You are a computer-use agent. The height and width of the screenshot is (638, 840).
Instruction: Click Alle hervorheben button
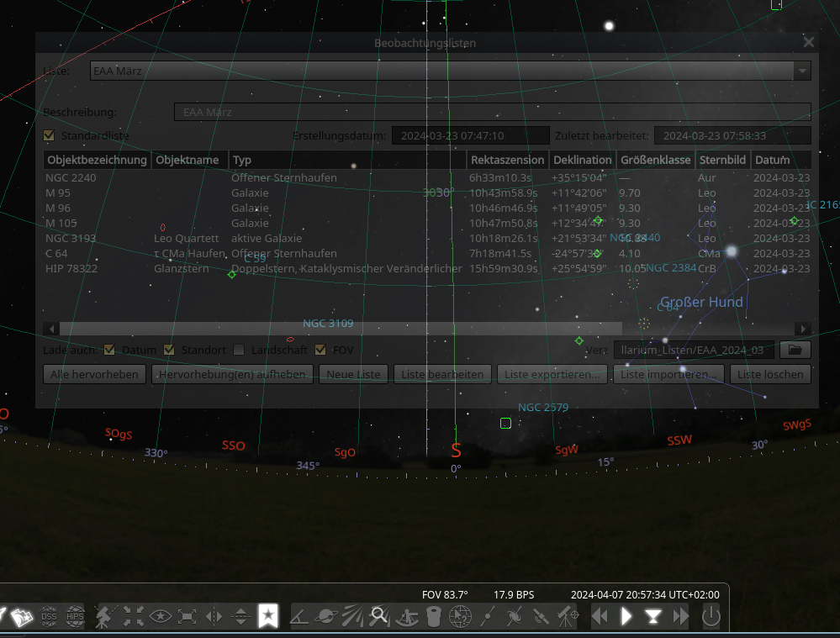tap(94, 374)
